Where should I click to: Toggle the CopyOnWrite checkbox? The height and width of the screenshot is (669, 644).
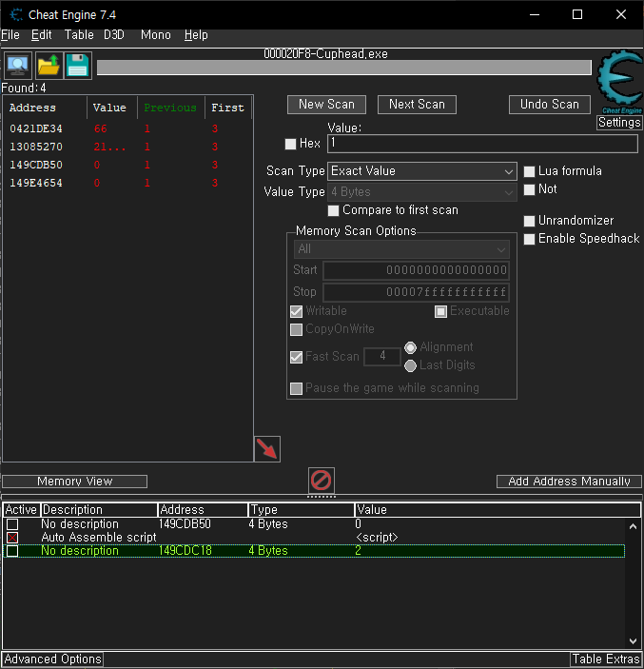coord(297,329)
